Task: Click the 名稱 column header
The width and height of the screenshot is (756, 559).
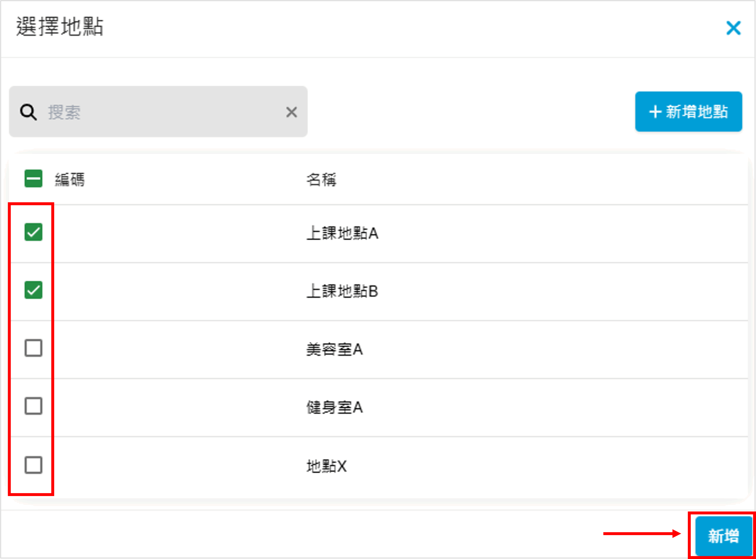Action: 321,179
